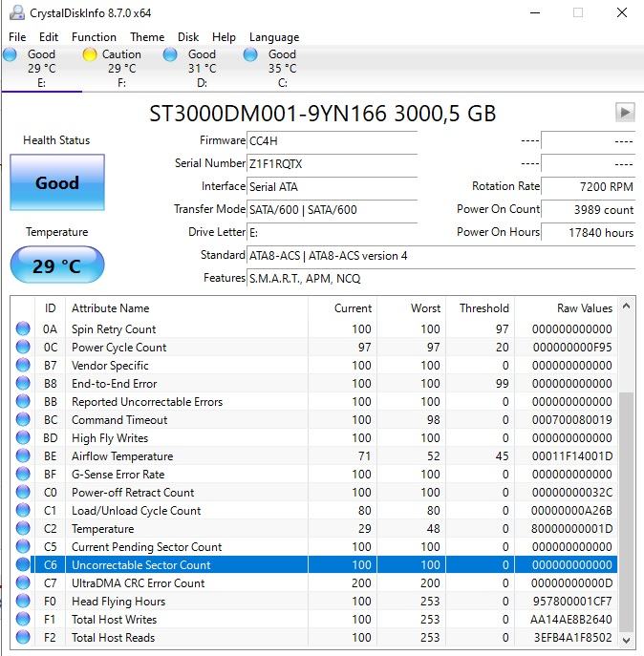Open the Help menu
Image resolution: width=644 pixels, height=656 pixels.
click(224, 37)
